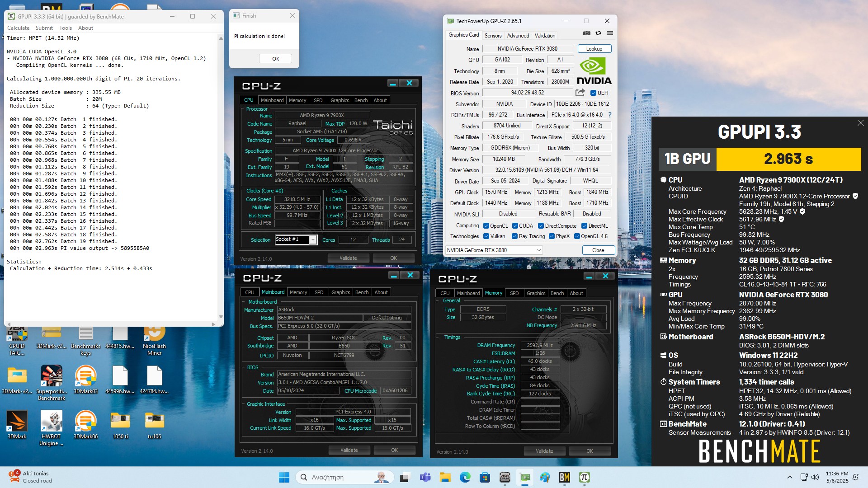Select the NiceHash Miner desktop shortcut
Image resolution: width=868 pixels, height=488 pixels.
click(154, 340)
